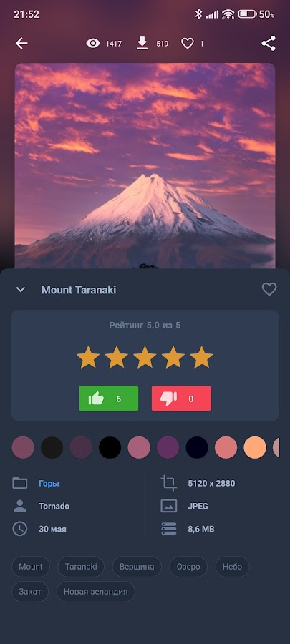The image size is (290, 644).
Task: Toggle favorite heart beside Mount Taranaki
Action: point(269,290)
